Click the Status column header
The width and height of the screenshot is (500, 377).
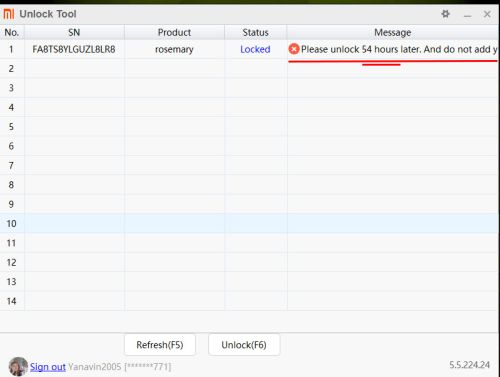(x=255, y=32)
